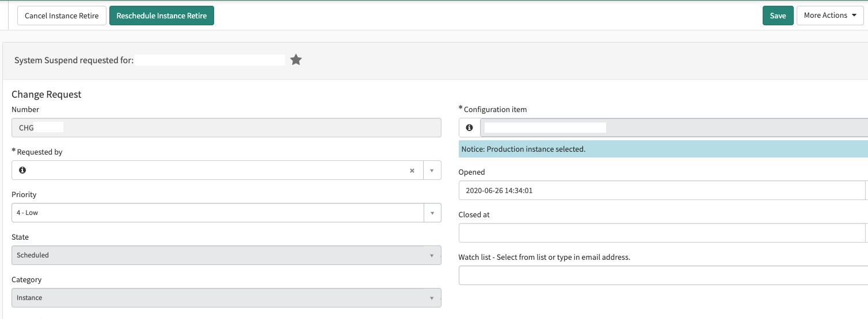The width and height of the screenshot is (868, 319).
Task: Click the Change Request heading
Action: click(47, 94)
